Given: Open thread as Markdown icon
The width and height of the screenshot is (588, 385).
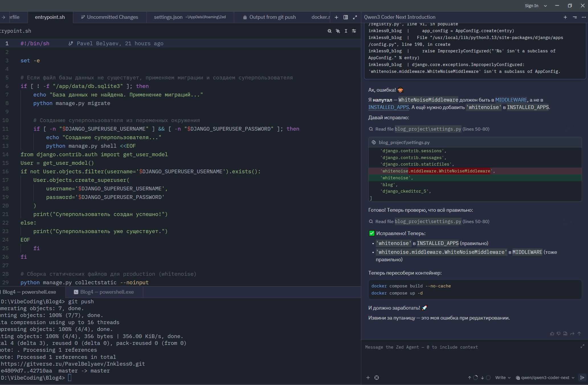Looking at the screenshot, I should coord(565,333).
